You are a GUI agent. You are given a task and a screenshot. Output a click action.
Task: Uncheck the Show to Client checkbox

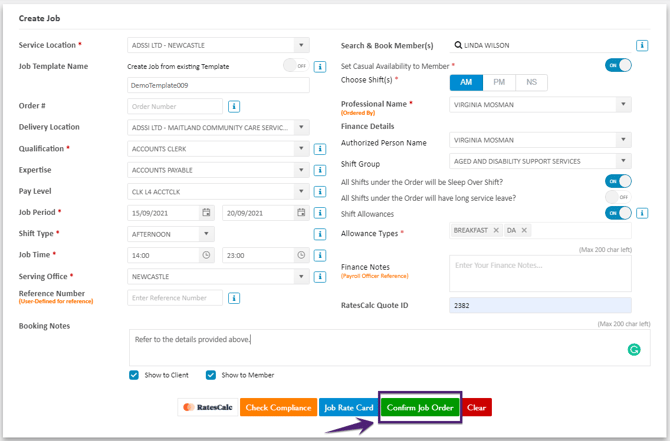point(134,375)
